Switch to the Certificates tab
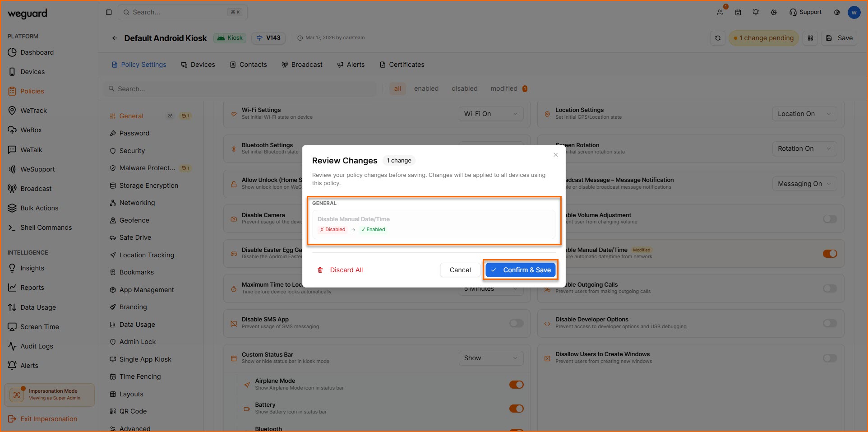The width and height of the screenshot is (868, 432). click(402, 65)
